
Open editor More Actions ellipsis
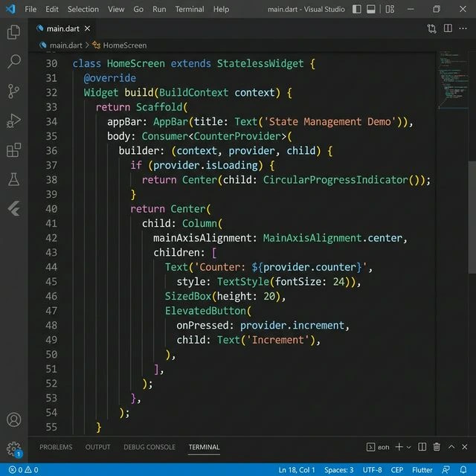(x=463, y=28)
